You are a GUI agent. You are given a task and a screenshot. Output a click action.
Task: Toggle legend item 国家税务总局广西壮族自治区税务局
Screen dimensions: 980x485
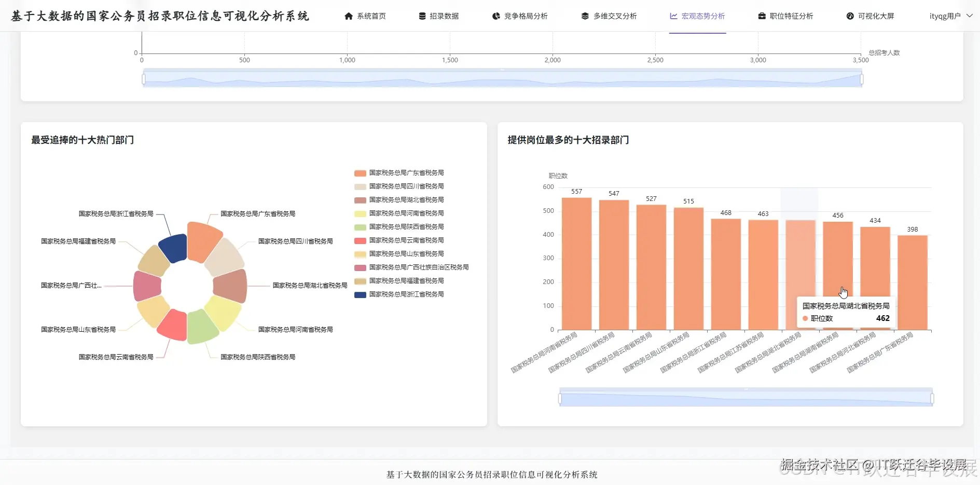pyautogui.click(x=411, y=267)
